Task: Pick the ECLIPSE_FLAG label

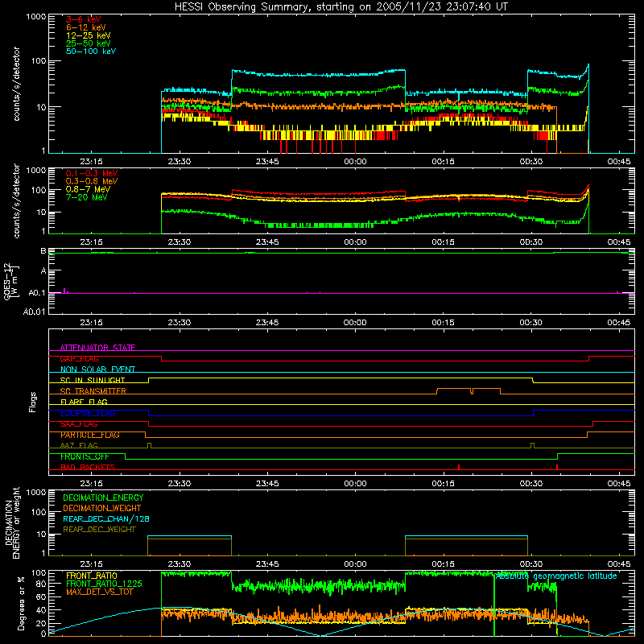Action: [88, 413]
